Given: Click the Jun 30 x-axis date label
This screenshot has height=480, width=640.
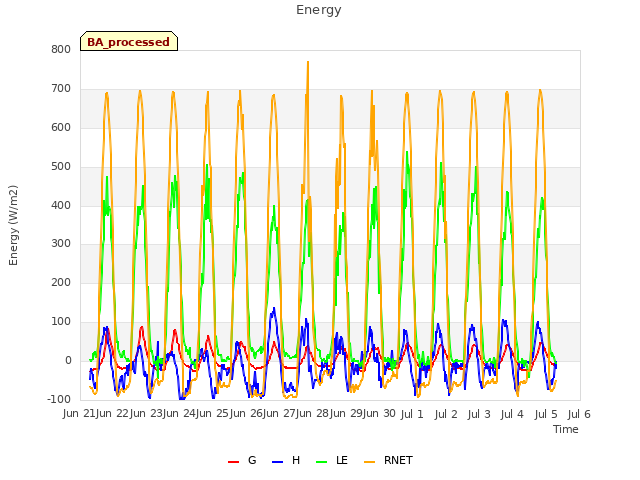Looking at the screenshot, I should pos(379,414).
